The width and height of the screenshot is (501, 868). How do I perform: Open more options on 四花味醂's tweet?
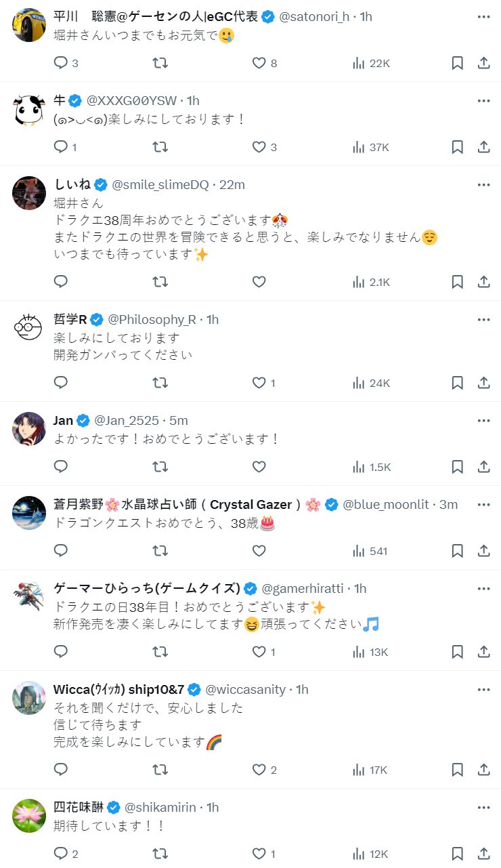[x=483, y=808]
